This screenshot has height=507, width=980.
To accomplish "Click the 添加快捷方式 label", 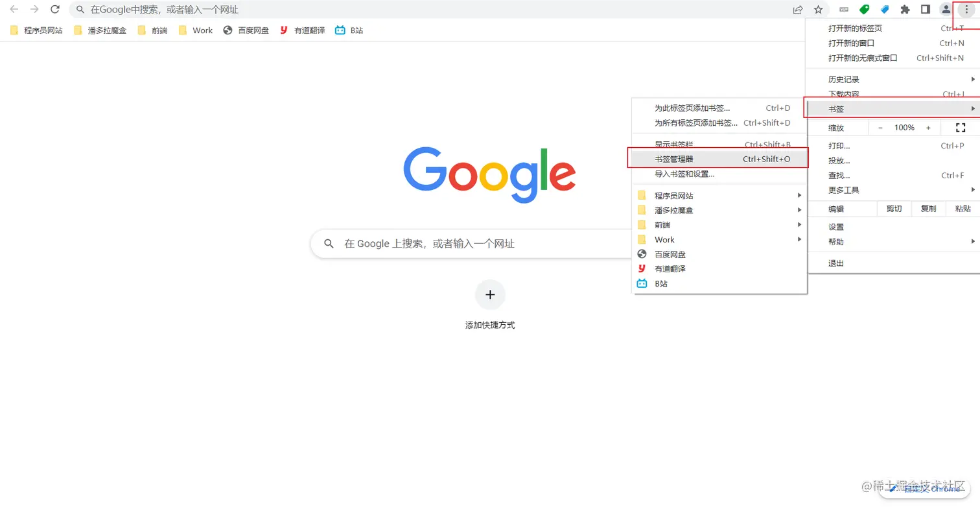I will (490, 325).
